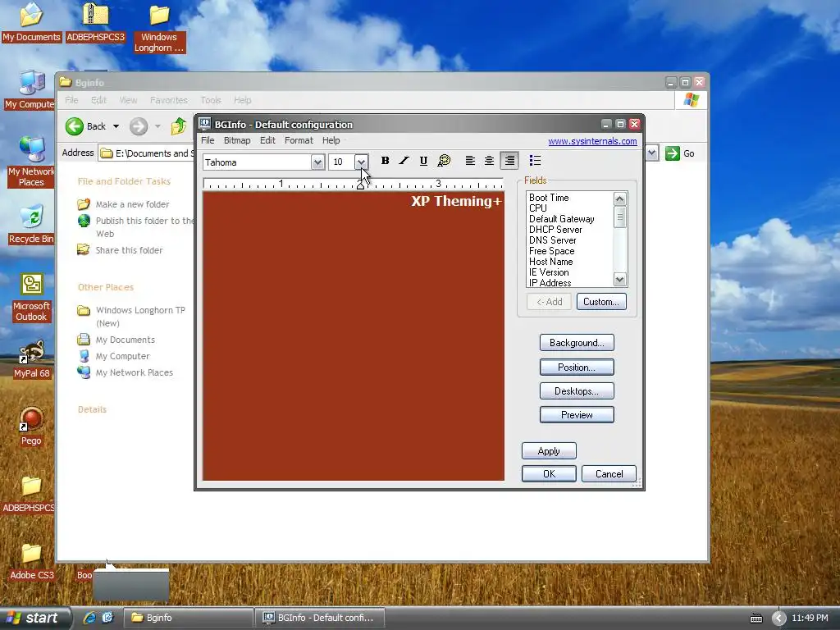
Task: Open Back history dropdown in explorer
Action: [x=116, y=126]
